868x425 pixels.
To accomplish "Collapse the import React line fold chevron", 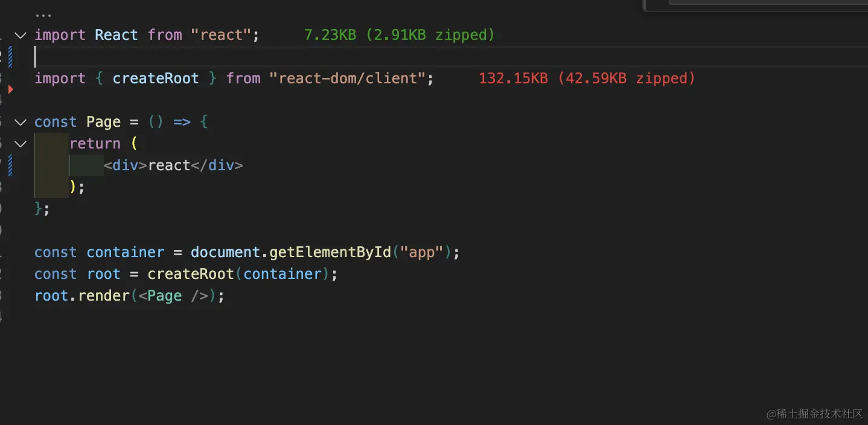I will [20, 36].
